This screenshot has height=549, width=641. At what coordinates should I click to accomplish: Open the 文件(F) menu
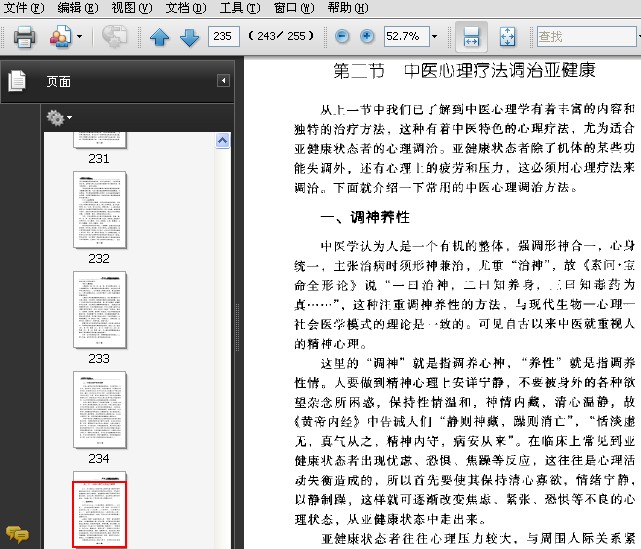24,8
